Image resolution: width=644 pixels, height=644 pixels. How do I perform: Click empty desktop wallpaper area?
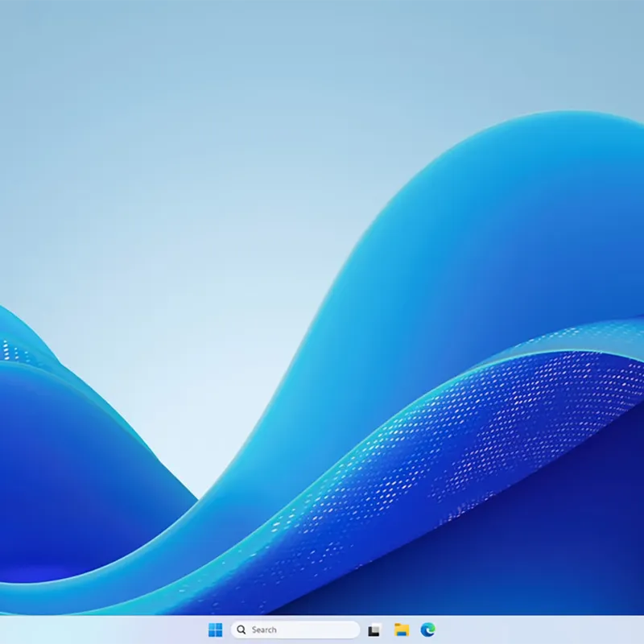click(x=164, y=164)
